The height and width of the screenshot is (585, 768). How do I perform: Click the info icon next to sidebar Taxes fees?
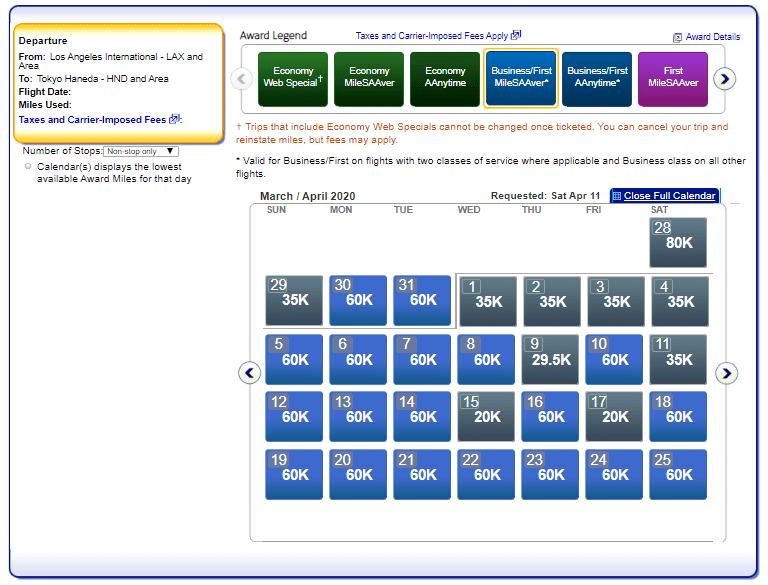174,119
